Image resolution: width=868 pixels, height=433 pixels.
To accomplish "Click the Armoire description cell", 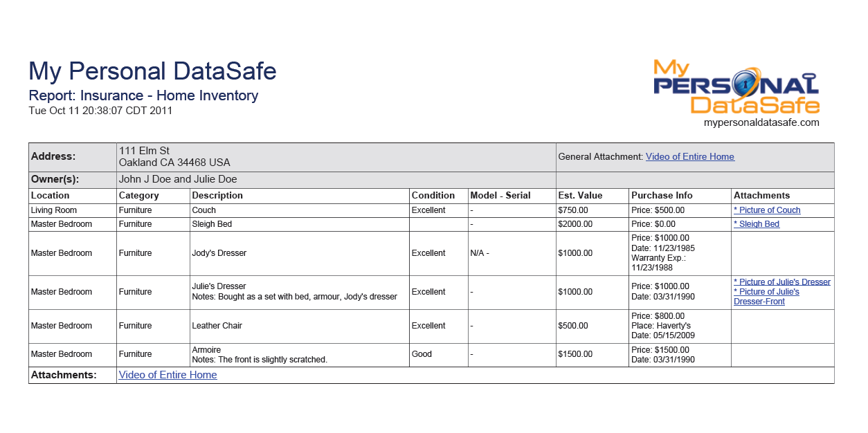I will point(206,350).
